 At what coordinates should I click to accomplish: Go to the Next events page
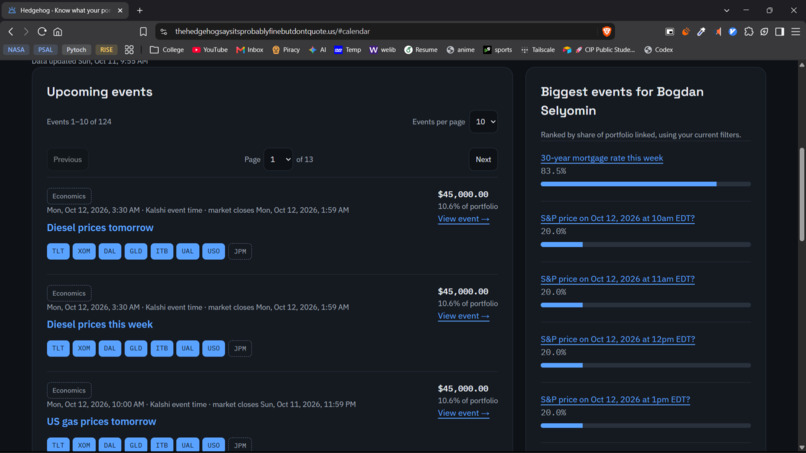[483, 159]
